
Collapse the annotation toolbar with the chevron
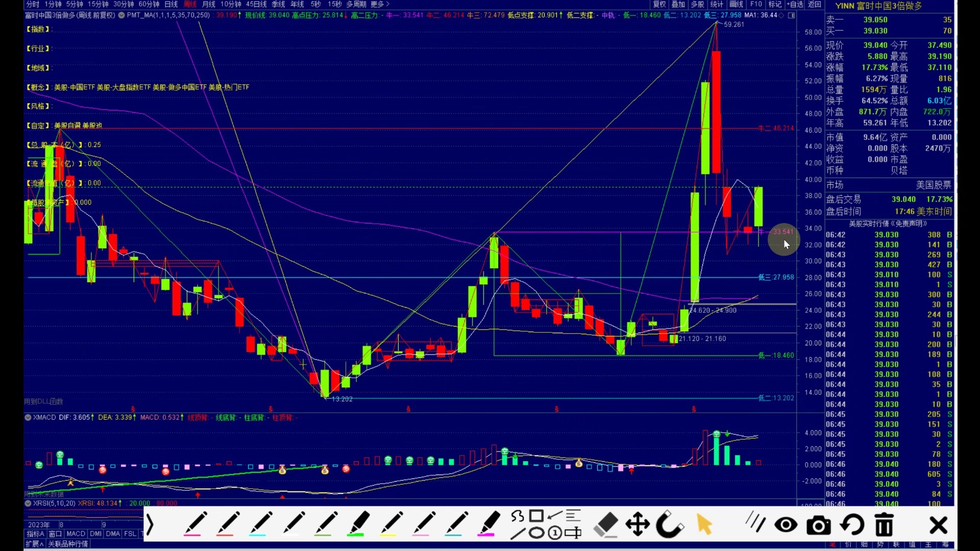(x=150, y=524)
